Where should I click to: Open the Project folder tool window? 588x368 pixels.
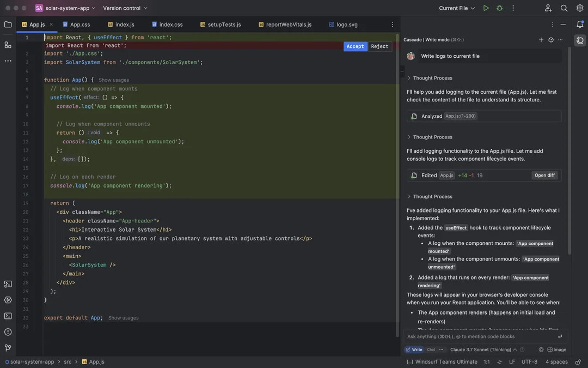[x=8, y=25]
